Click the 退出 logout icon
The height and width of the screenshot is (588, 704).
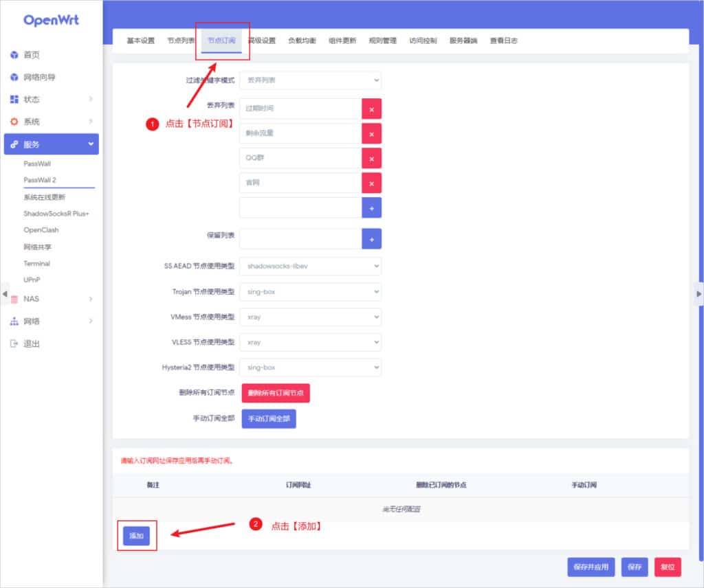[14, 343]
